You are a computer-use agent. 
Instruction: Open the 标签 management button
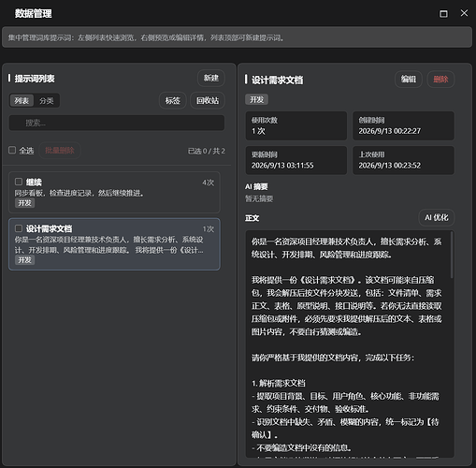[x=172, y=100]
